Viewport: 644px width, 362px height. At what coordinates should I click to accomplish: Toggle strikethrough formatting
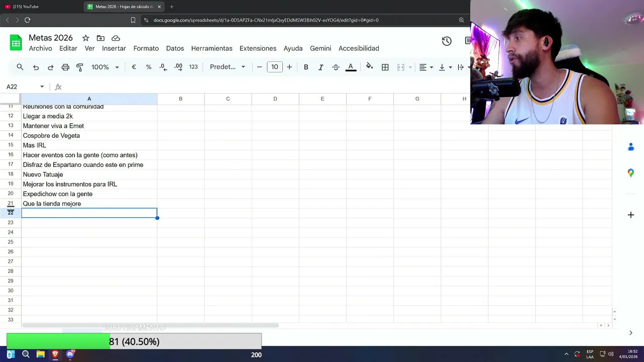(x=336, y=67)
